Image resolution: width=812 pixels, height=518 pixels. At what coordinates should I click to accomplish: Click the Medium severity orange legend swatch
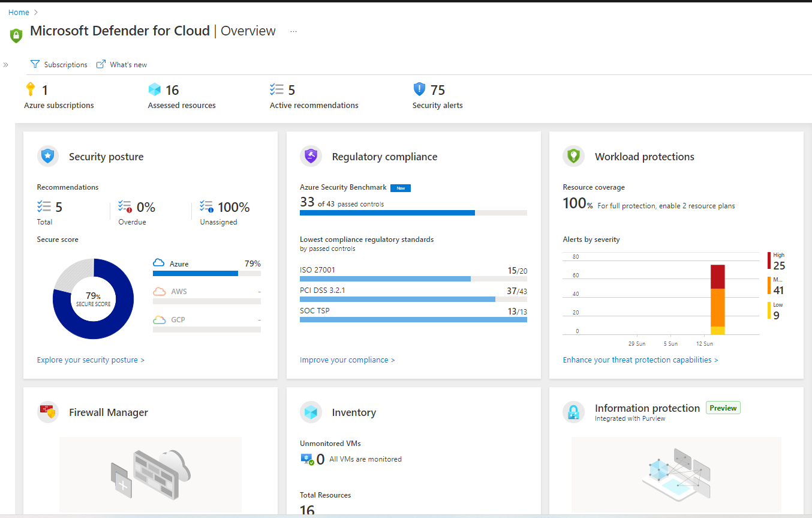coord(769,286)
